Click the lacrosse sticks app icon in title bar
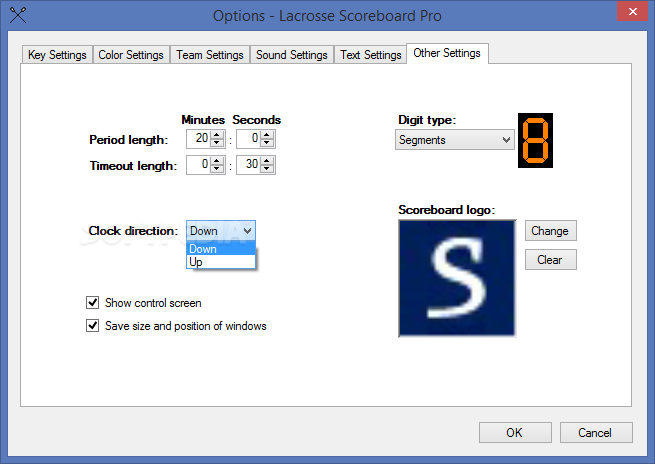 [18, 15]
